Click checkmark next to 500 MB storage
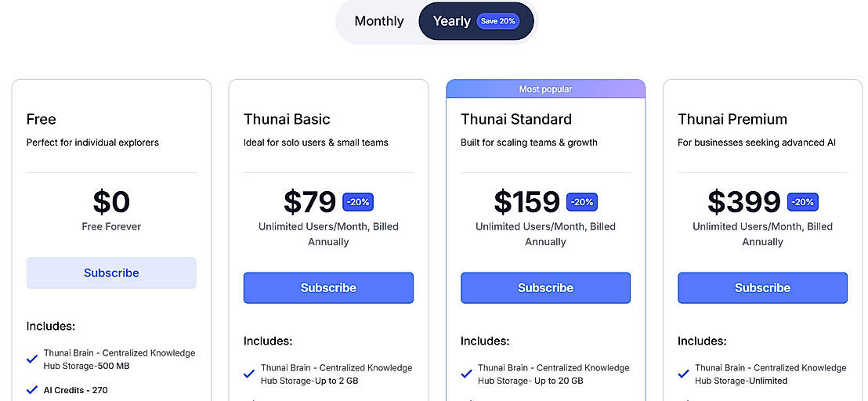Viewport: 868px width, 401px height. click(x=32, y=359)
